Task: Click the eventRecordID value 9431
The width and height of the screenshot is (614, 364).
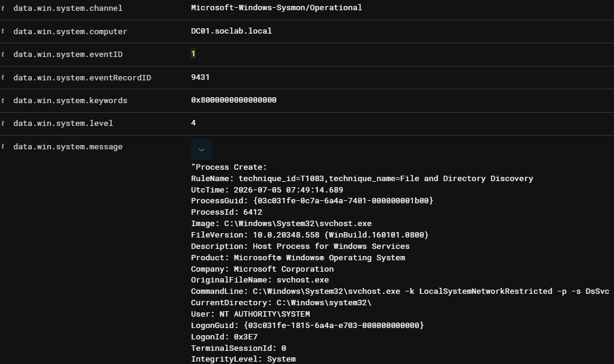Action: point(200,77)
